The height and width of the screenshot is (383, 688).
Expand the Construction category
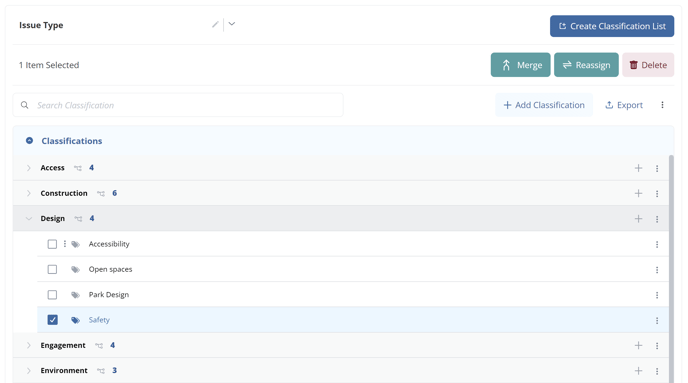tap(29, 193)
